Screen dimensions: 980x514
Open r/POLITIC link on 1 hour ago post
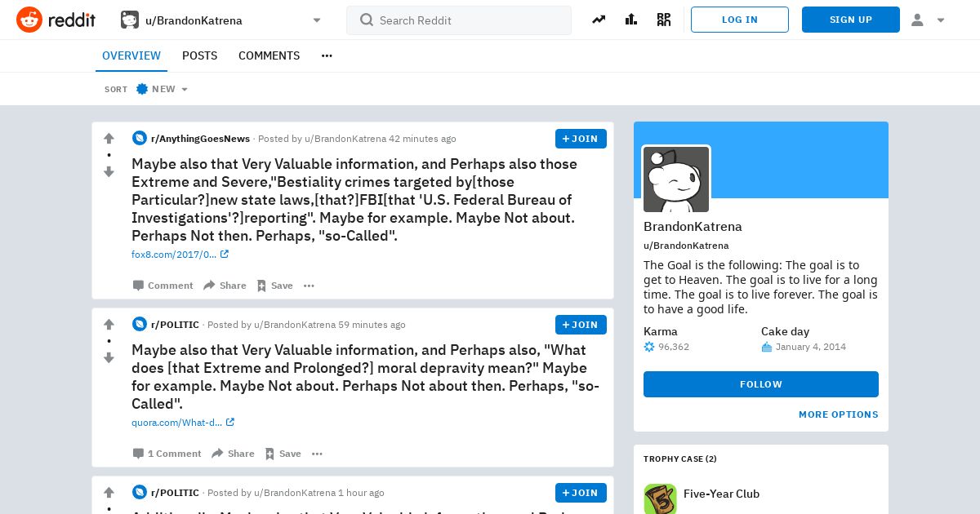175,493
